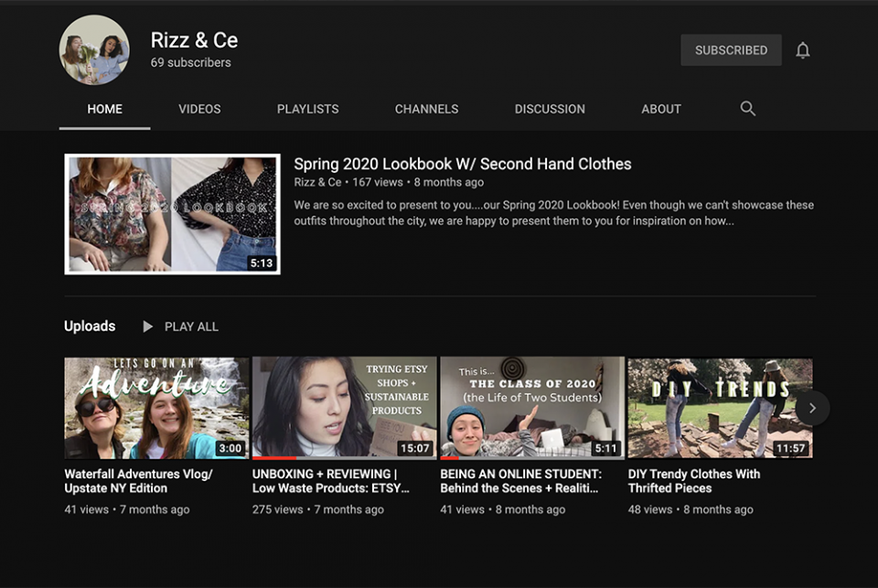Open the DISCUSSION tab
The image size is (878, 588).
(x=550, y=109)
